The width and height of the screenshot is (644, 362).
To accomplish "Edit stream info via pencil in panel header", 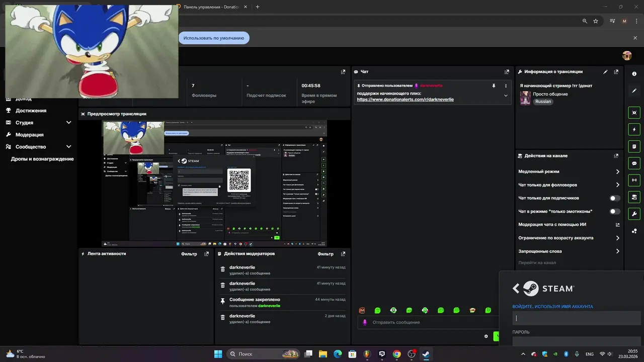I will 605,72.
